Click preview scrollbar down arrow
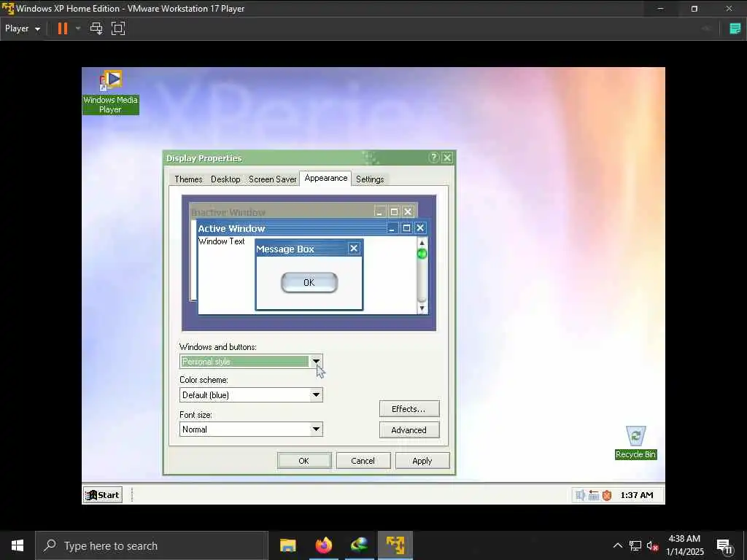 (x=422, y=308)
